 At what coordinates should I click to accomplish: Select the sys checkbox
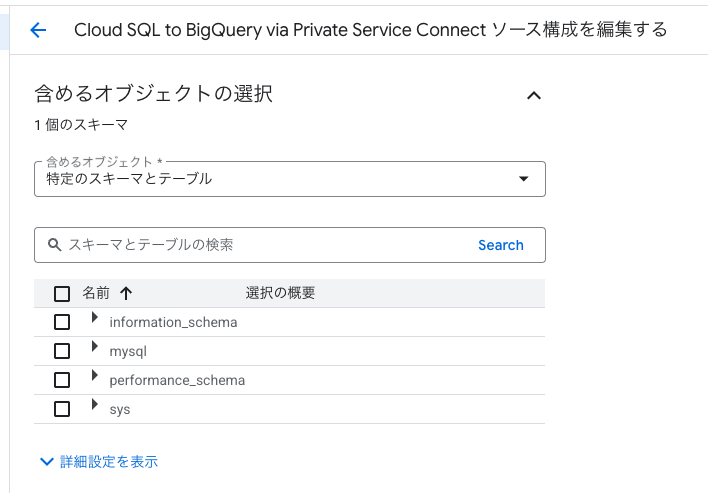click(x=62, y=409)
